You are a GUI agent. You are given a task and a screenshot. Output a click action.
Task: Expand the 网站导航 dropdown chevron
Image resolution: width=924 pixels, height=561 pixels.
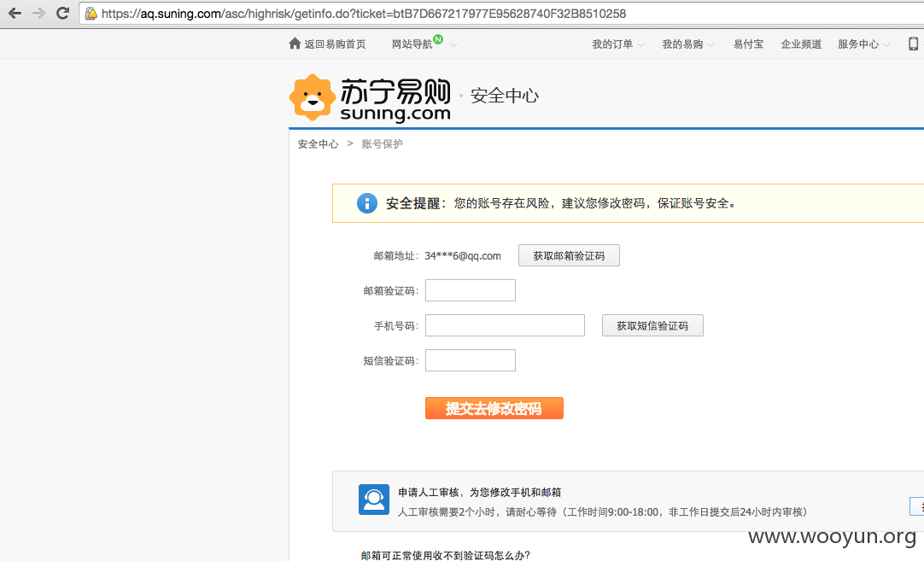click(453, 44)
